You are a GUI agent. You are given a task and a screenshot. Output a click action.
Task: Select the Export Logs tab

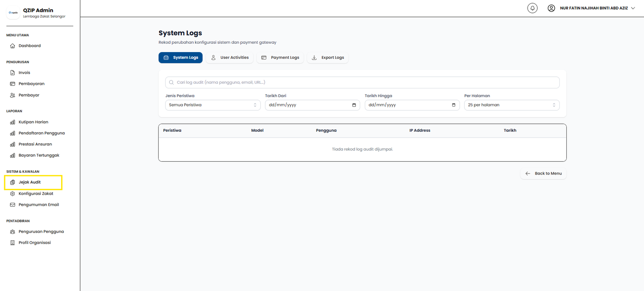(328, 58)
